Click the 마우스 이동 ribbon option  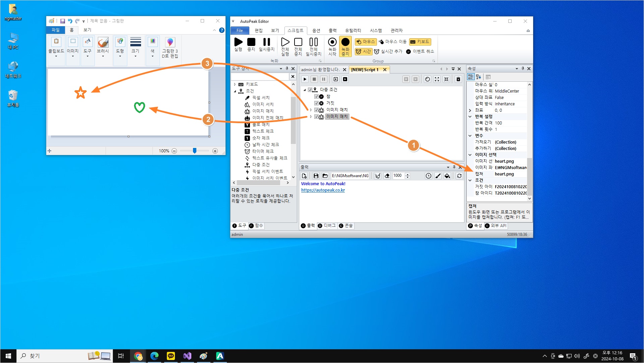(392, 42)
